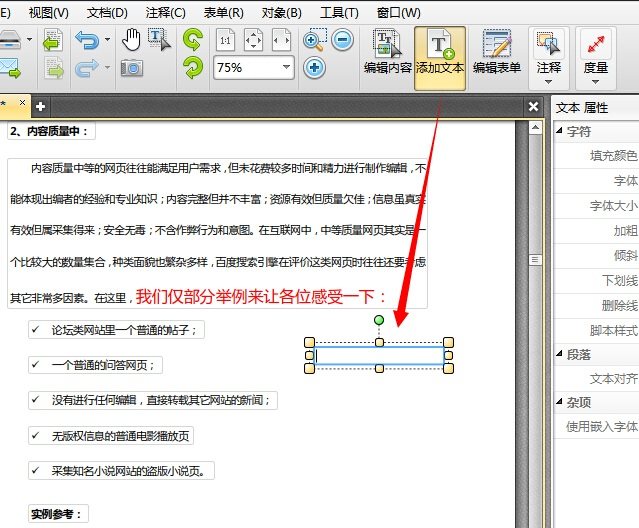Open the scanner dropdown arrow

pos(29,40)
